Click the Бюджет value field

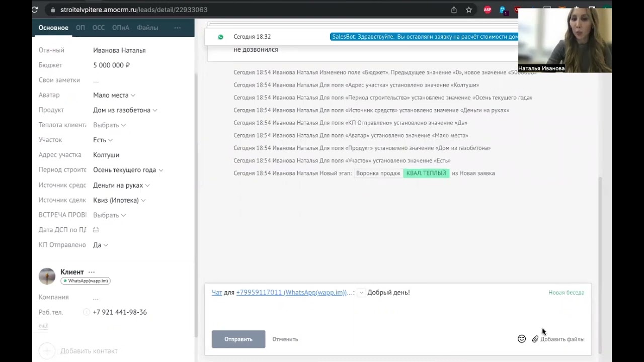point(112,65)
